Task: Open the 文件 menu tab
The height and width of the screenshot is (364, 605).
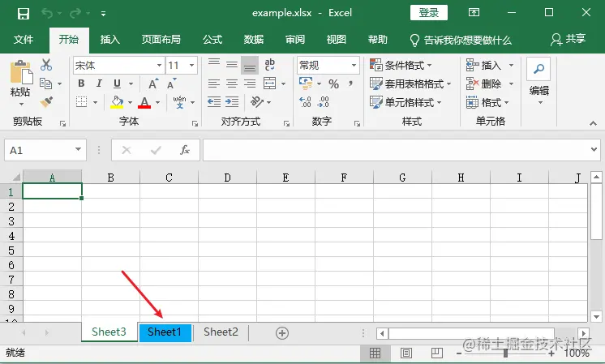Action: [24, 40]
